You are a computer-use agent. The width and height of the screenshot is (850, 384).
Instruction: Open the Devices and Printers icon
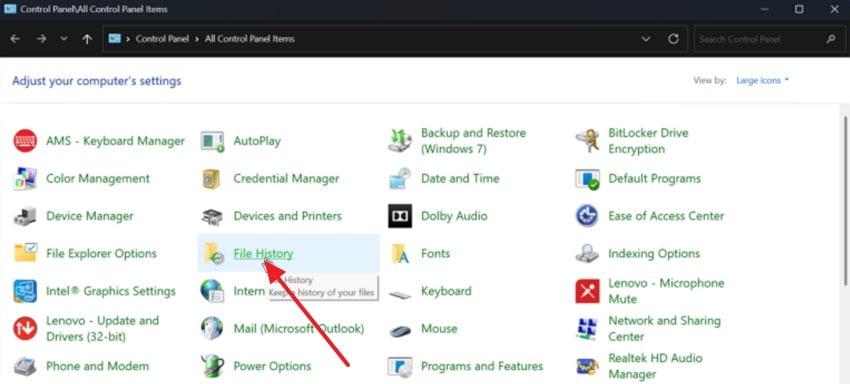tap(212, 216)
